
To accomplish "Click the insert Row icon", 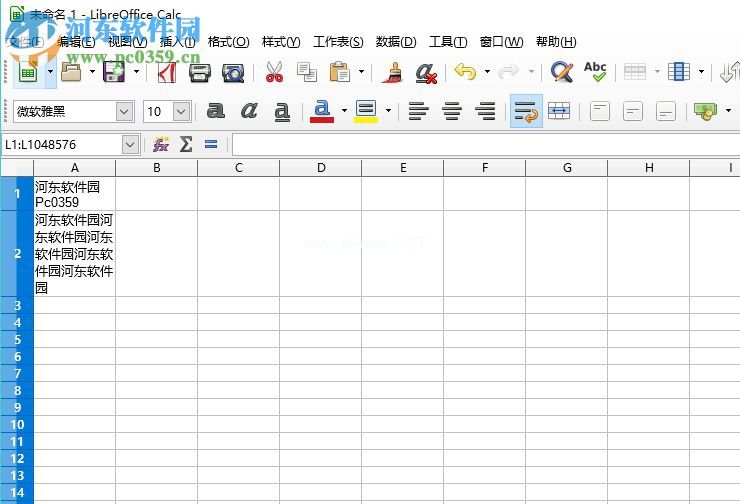I will pos(635,72).
